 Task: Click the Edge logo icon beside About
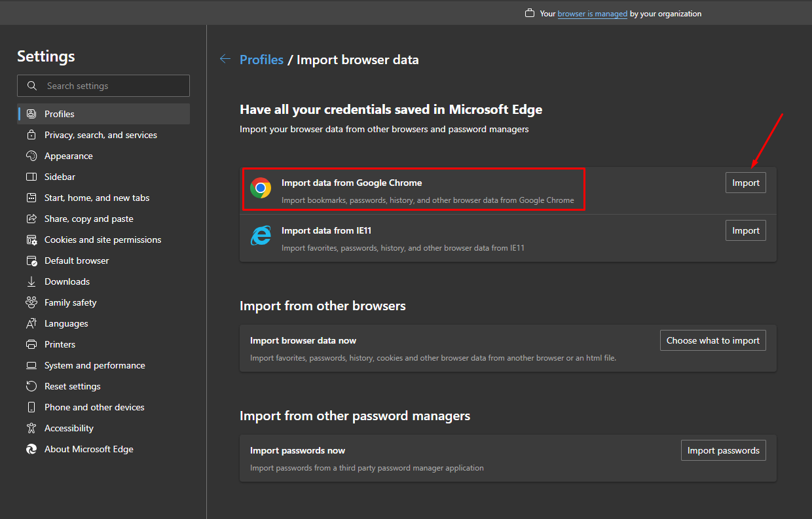point(31,449)
